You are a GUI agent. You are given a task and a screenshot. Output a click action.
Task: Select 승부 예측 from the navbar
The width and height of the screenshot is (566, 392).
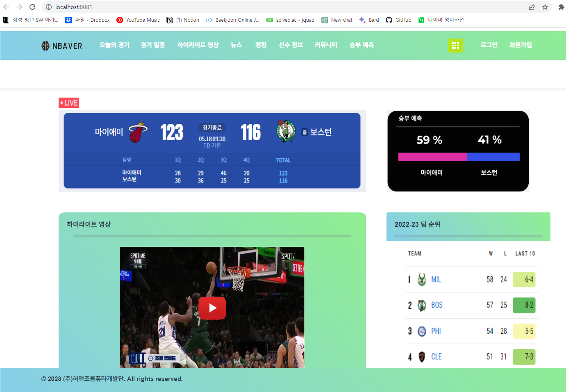pyautogui.click(x=361, y=46)
